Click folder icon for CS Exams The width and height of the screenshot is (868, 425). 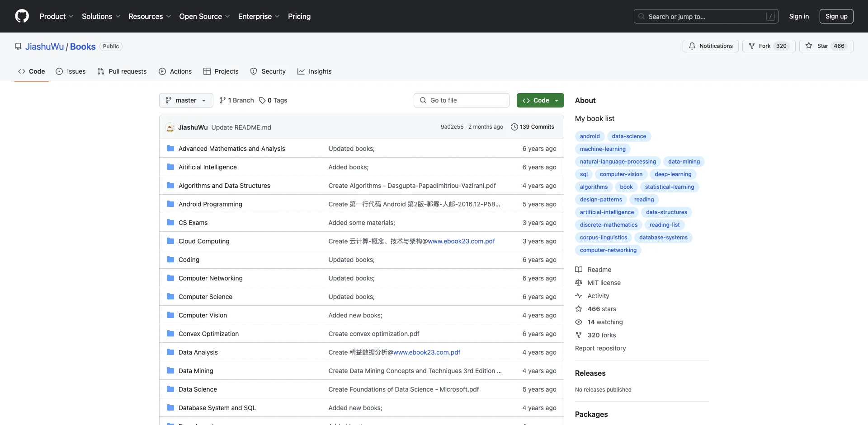(170, 222)
